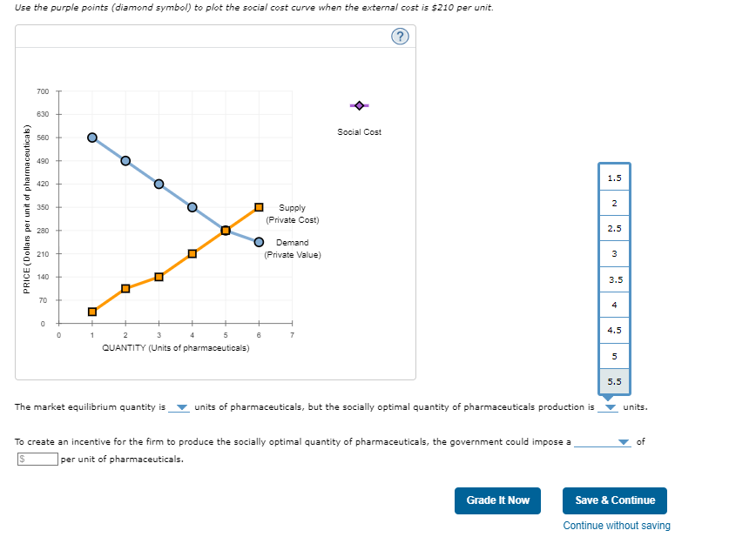Click the point where Supply and Demand intersect
Image resolution: width=756 pixels, height=537 pixels.
226,232
